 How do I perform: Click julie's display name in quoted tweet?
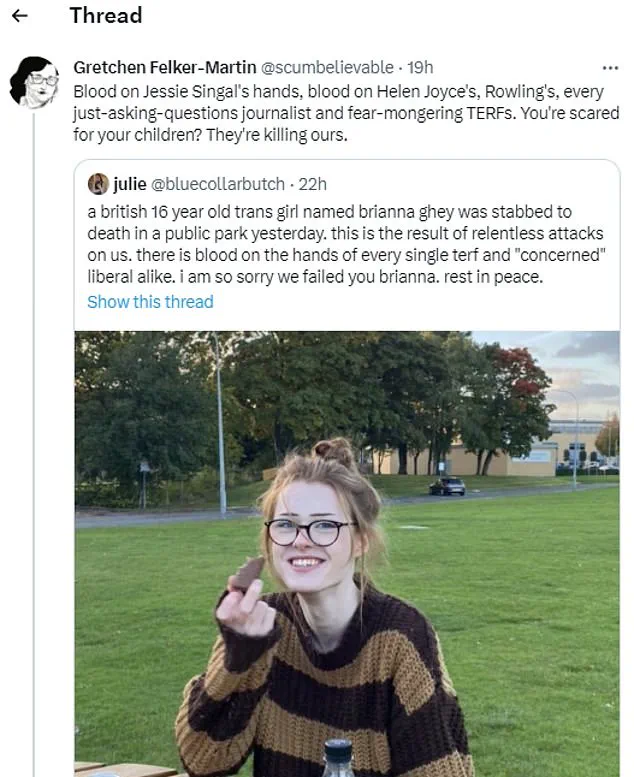(x=130, y=184)
